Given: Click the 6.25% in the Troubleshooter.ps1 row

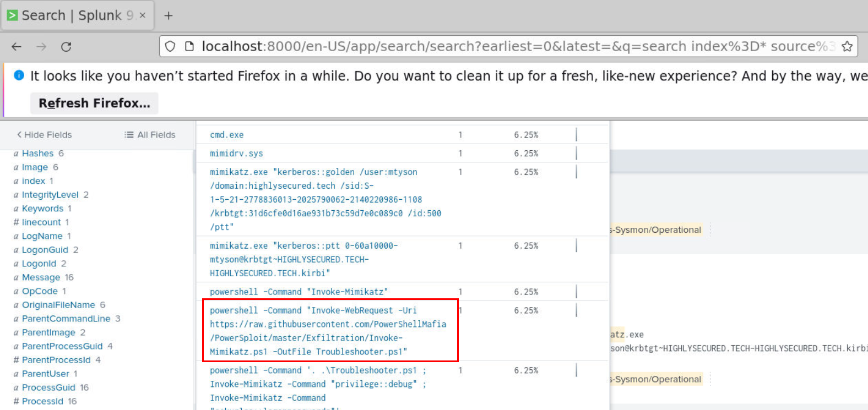Looking at the screenshot, I should click(526, 370).
